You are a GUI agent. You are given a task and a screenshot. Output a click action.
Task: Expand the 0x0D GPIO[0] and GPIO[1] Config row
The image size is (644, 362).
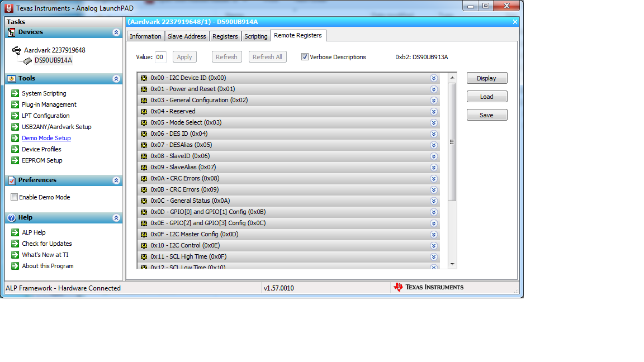pos(434,212)
